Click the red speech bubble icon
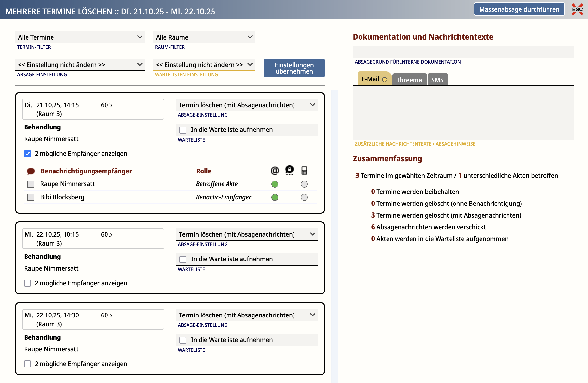The width and height of the screenshot is (588, 383). (31, 171)
